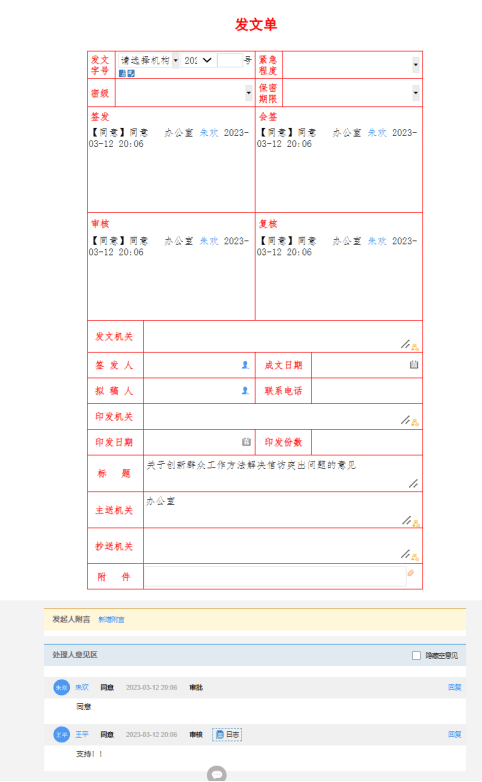
Task: Open the year dropdown in 发文字号
Action: point(199,60)
